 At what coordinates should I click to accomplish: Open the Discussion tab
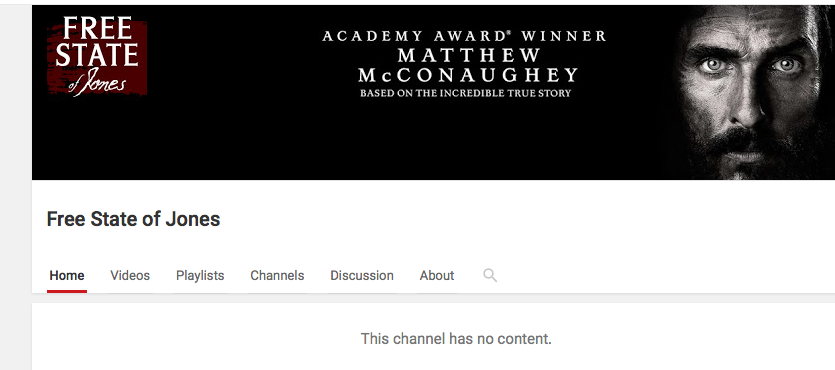[x=362, y=276]
